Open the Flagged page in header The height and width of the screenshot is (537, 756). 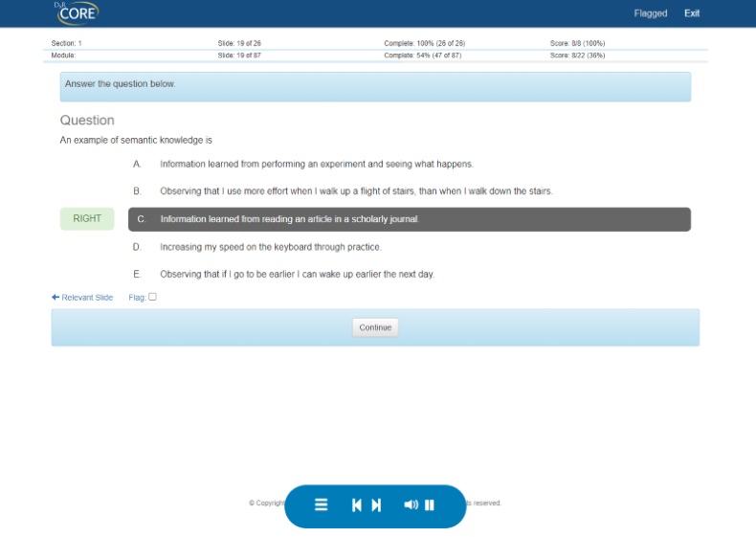point(650,13)
